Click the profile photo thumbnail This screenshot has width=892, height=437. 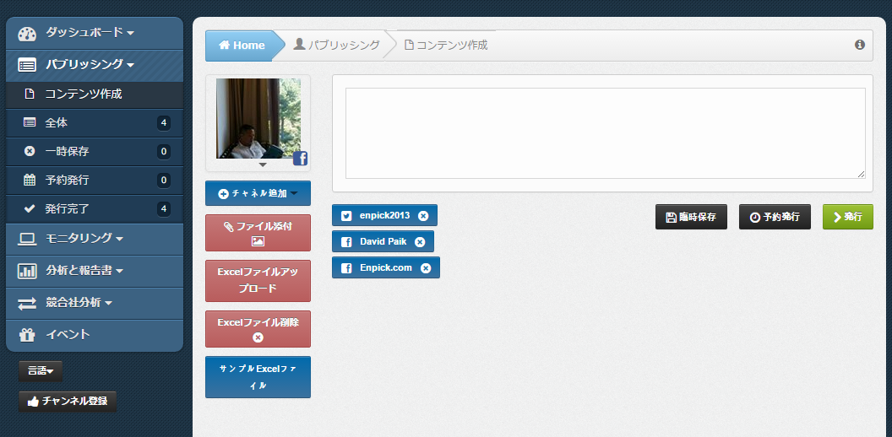pyautogui.click(x=258, y=118)
